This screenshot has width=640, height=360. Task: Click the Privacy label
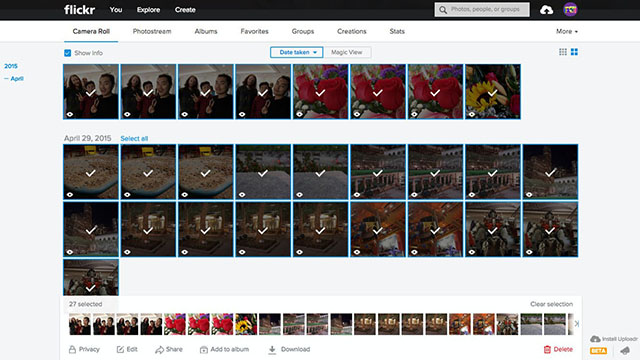pyautogui.click(x=89, y=349)
